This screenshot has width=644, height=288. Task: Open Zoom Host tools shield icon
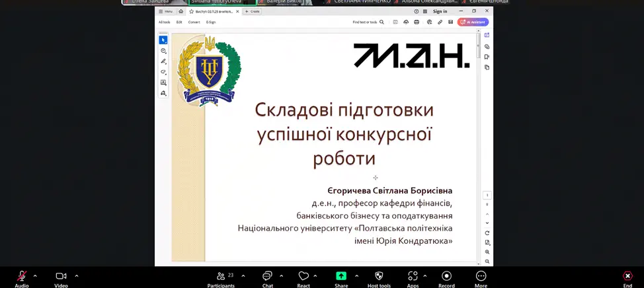click(x=379, y=276)
